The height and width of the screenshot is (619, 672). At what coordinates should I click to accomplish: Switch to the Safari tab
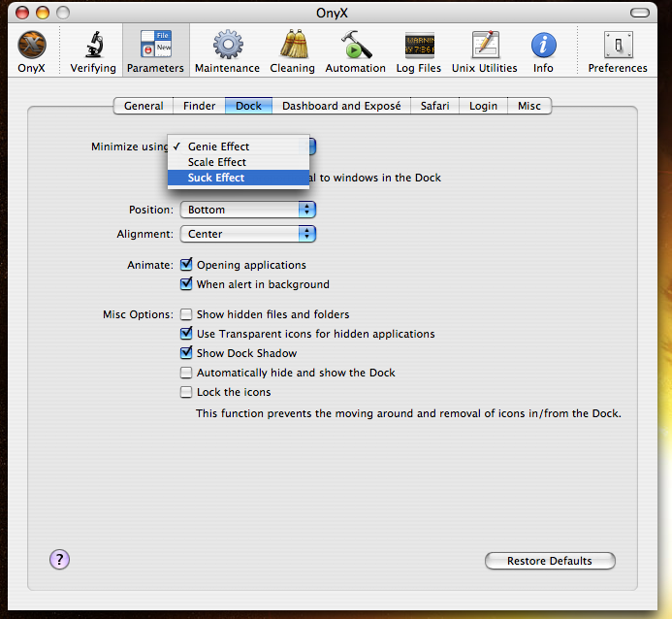[x=435, y=106]
